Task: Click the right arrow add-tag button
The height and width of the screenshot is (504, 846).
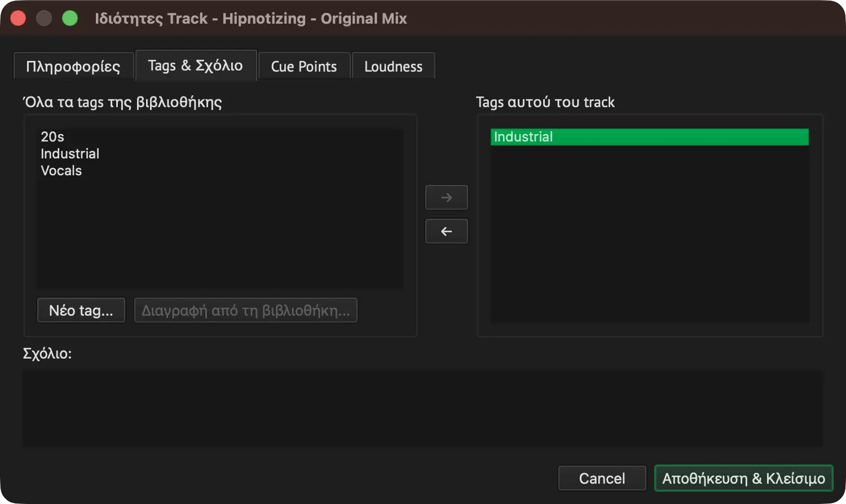Action: 446,197
